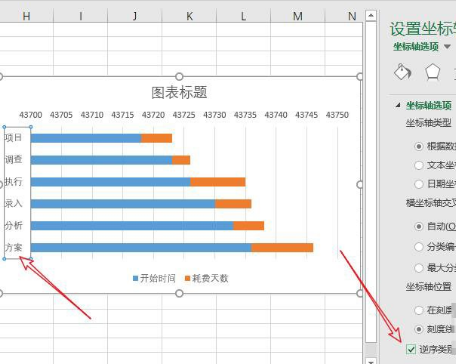Open the 坐标轴选项 dropdown arrow
Image resolution: width=456 pixels, height=364 pixels.
tap(447, 47)
